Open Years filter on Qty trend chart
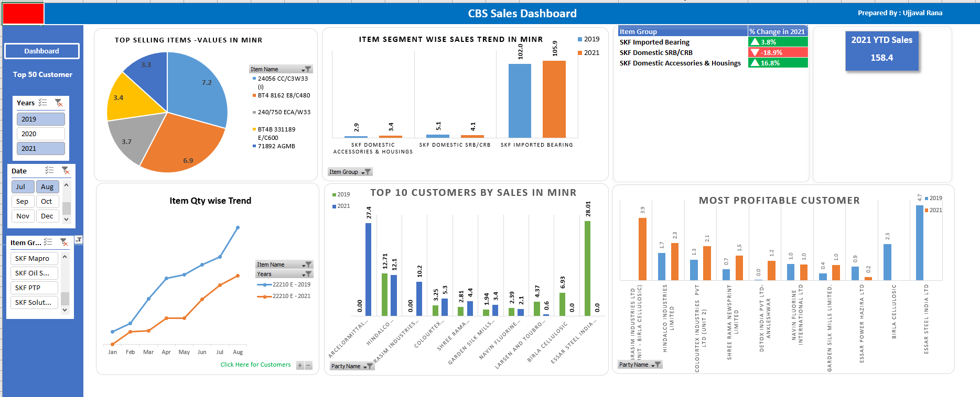980x397 pixels. click(x=307, y=274)
